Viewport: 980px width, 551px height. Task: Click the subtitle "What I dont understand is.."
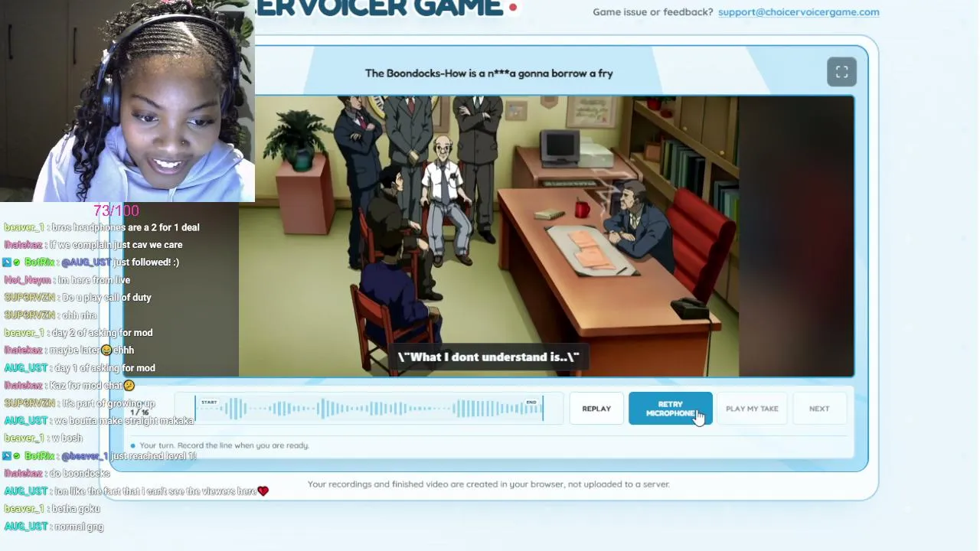(x=488, y=357)
